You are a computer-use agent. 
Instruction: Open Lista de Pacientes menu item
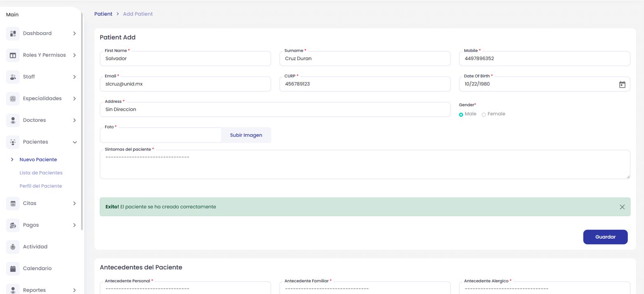pyautogui.click(x=41, y=173)
